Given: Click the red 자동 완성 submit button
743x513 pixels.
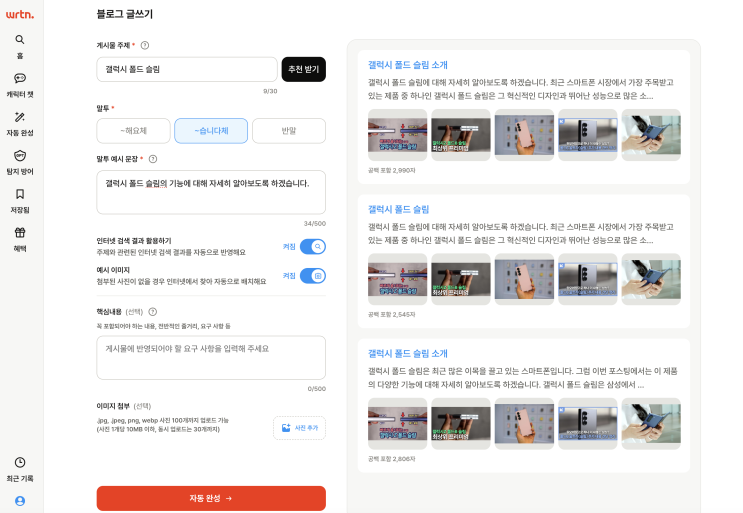Looking at the screenshot, I should 211,498.
